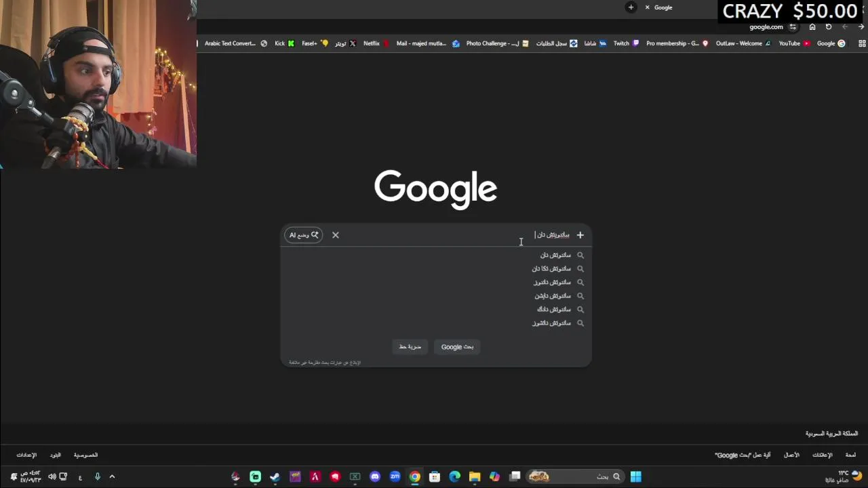868x488 pixels.
Task: Open Discord from the taskbar
Action: 375,476
